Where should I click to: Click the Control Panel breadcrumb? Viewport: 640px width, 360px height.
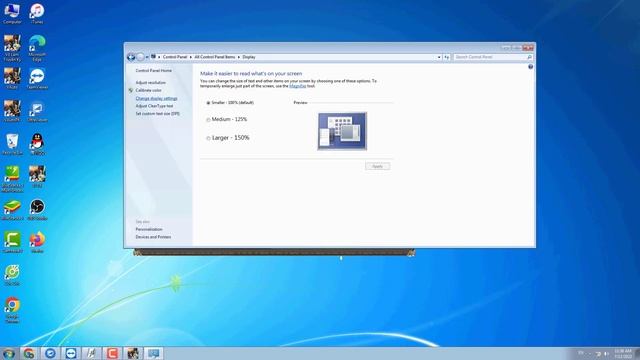click(175, 57)
